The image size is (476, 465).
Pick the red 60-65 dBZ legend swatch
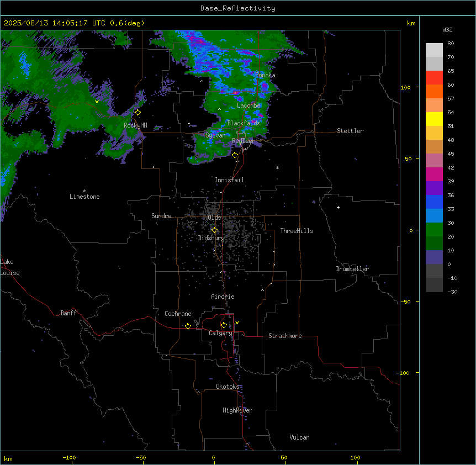(x=434, y=78)
